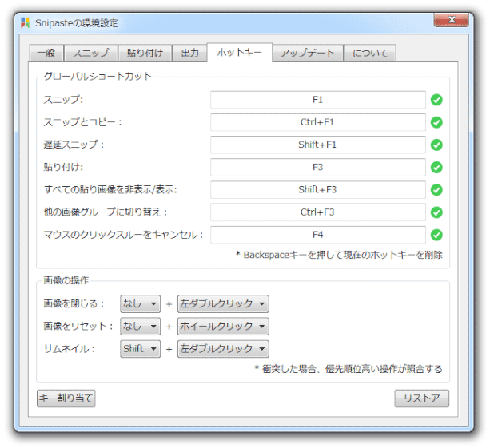The image size is (490, 448).
Task: Click the スニップ hotkey field showing F1
Action: pyautogui.click(x=318, y=100)
